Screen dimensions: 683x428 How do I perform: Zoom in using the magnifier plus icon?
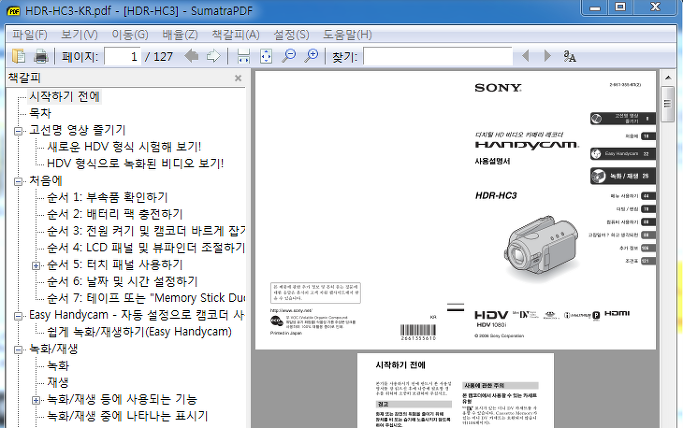coord(311,56)
